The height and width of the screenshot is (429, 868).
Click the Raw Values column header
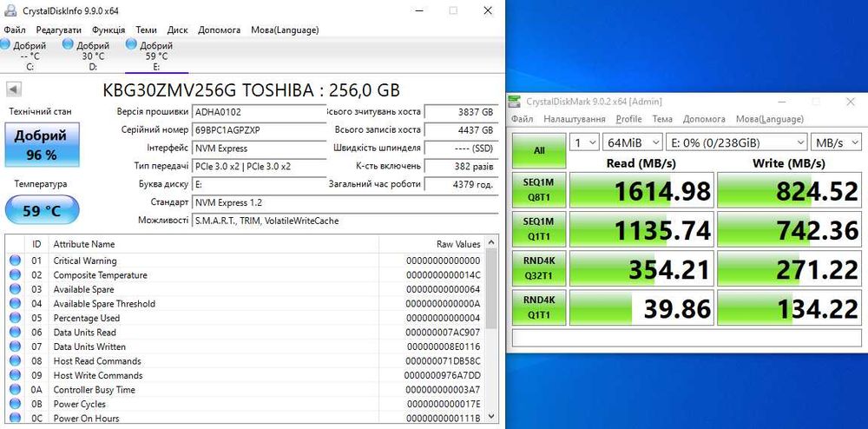click(x=431, y=244)
